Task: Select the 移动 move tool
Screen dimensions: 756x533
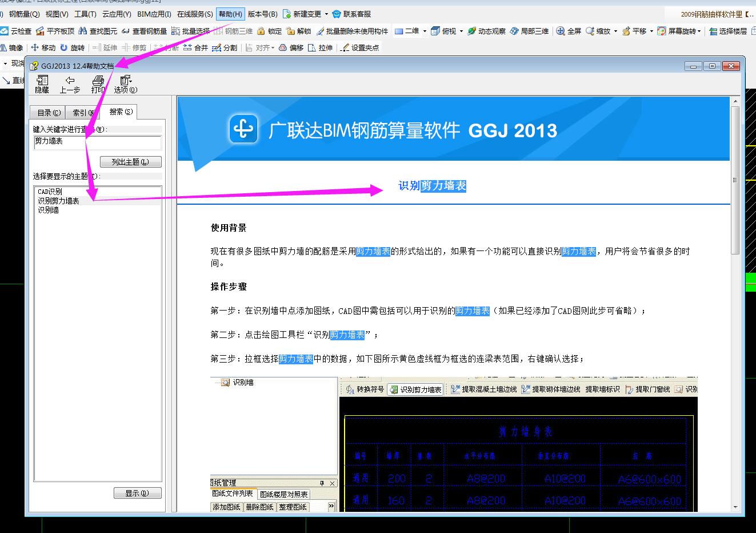Action: 43,48
